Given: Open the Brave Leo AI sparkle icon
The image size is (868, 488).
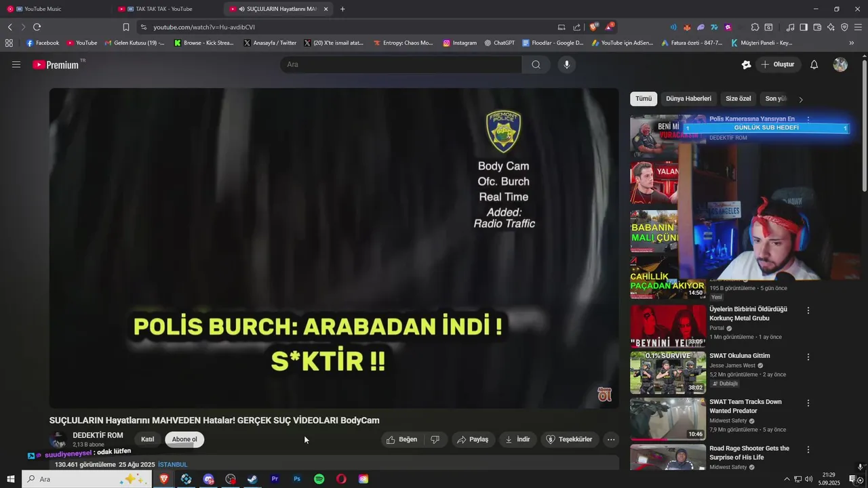Looking at the screenshot, I should 831,27.
